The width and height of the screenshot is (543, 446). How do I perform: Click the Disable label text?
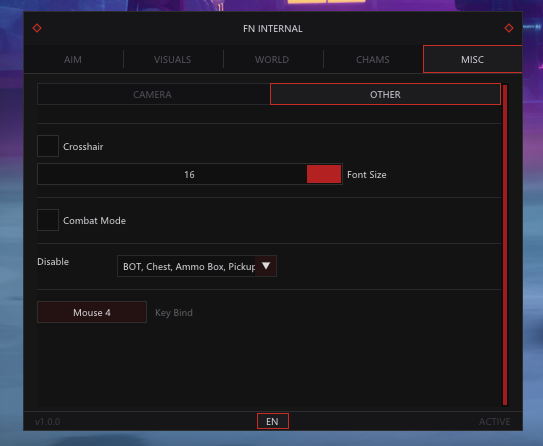[53, 261]
